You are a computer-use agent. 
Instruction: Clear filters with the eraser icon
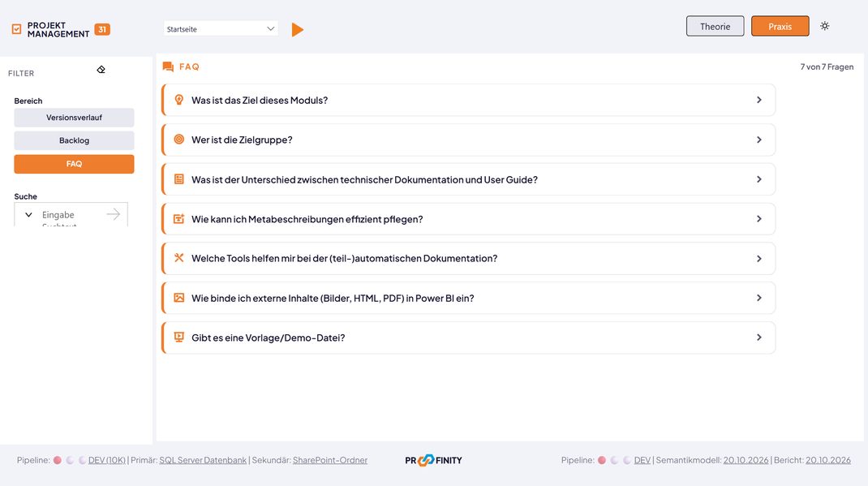(101, 70)
